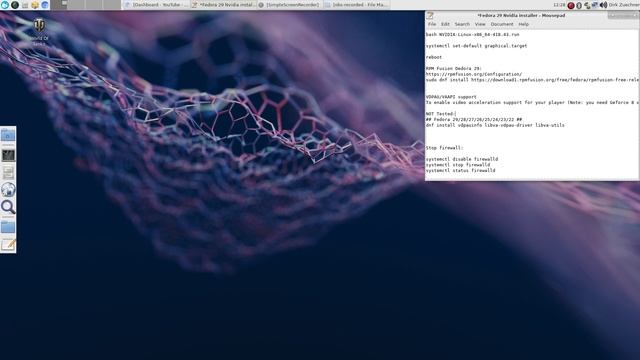Viewport: 640px width, 360px height.
Task: Click the display tray icon beside volume
Action: (595, 5)
